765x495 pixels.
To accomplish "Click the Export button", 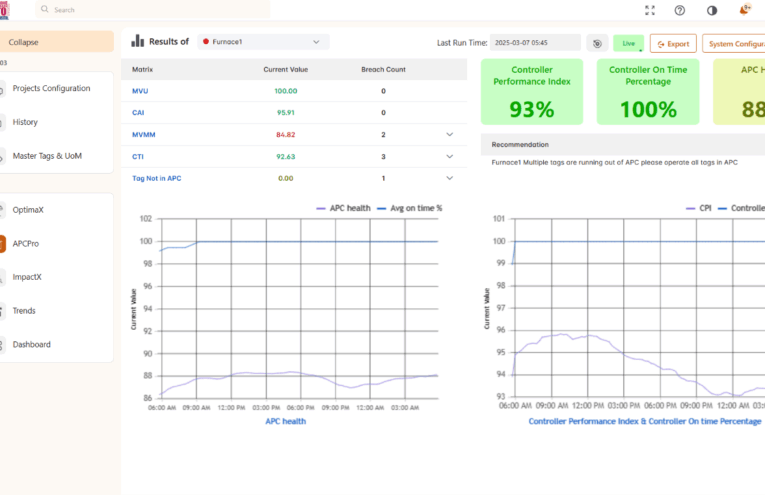I will [x=673, y=43].
